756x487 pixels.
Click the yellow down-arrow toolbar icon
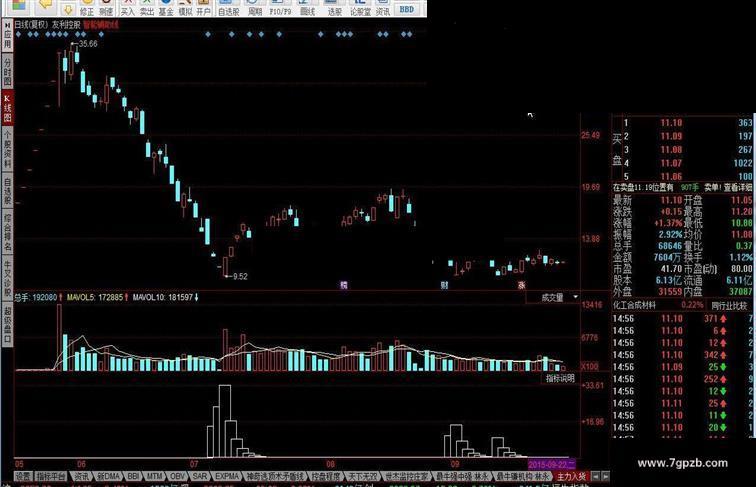click(68, 8)
